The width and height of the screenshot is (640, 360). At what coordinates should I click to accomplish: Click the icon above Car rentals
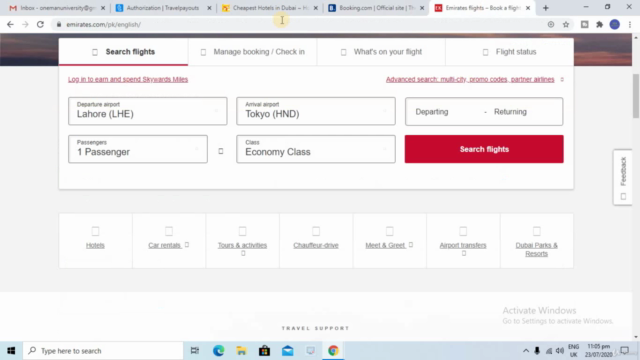pos(169,231)
